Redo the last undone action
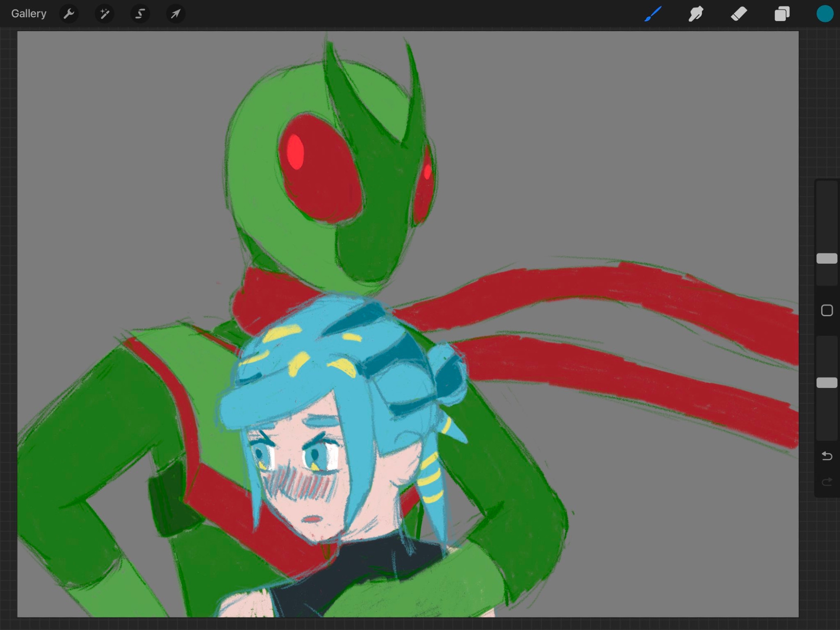This screenshot has width=840, height=630. pyautogui.click(x=827, y=481)
